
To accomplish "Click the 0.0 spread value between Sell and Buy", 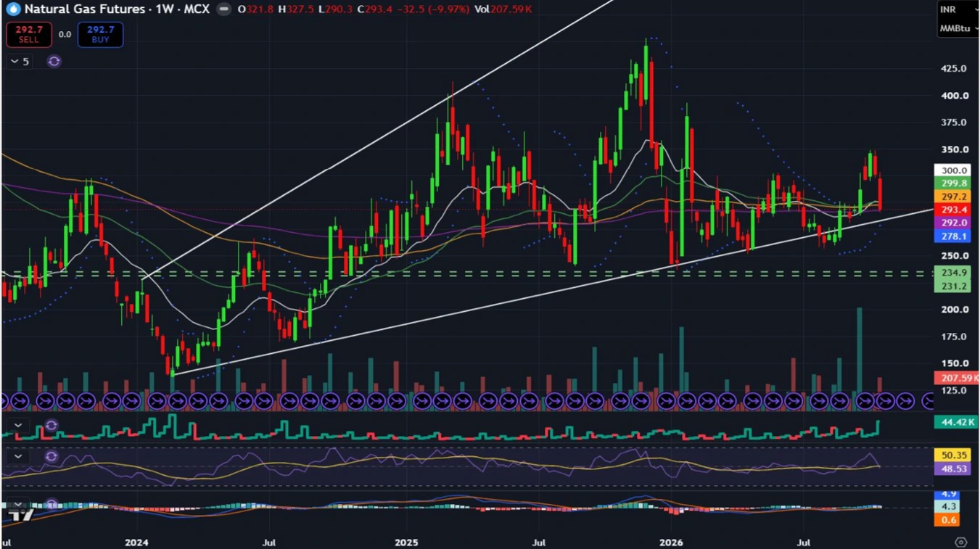I will (65, 34).
